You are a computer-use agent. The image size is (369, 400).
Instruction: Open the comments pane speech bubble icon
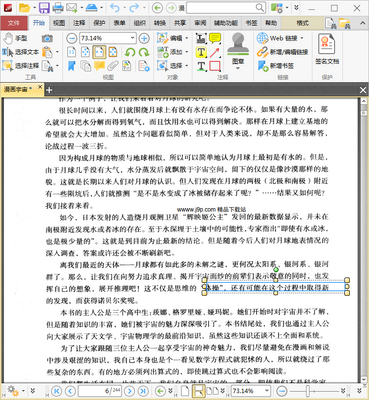[99, 66]
